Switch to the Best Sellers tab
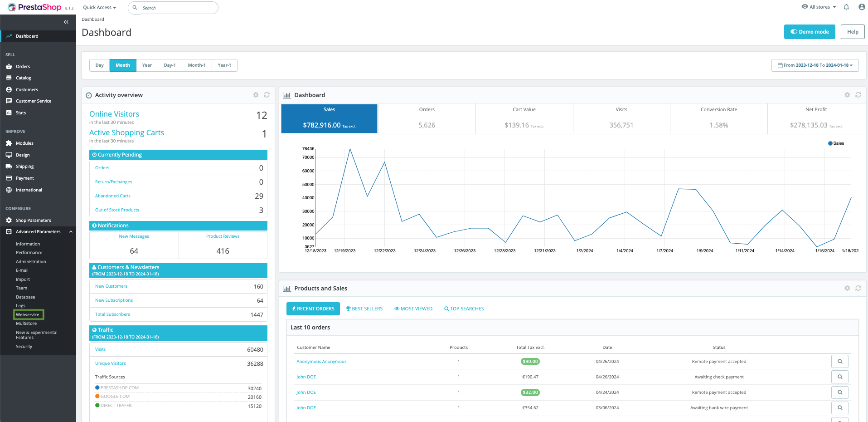The height and width of the screenshot is (422, 868). click(364, 309)
